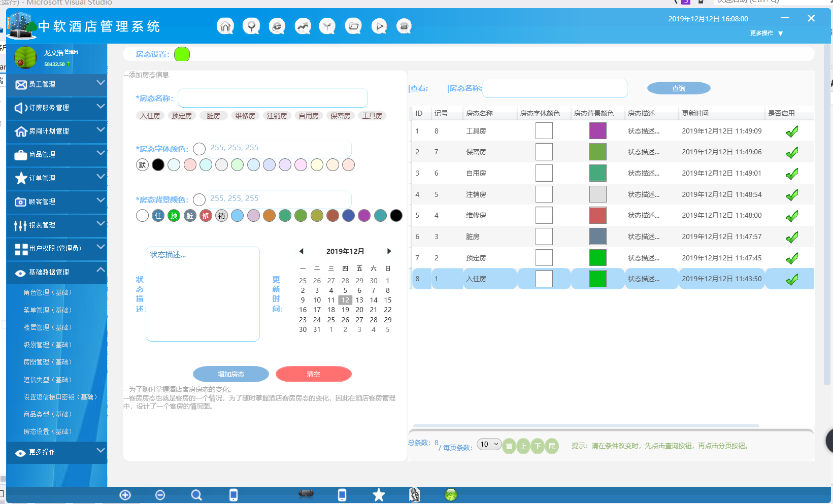The width and height of the screenshot is (833, 504).
Task: Toggle the 工具房 enable checkmark
Action: [x=791, y=130]
